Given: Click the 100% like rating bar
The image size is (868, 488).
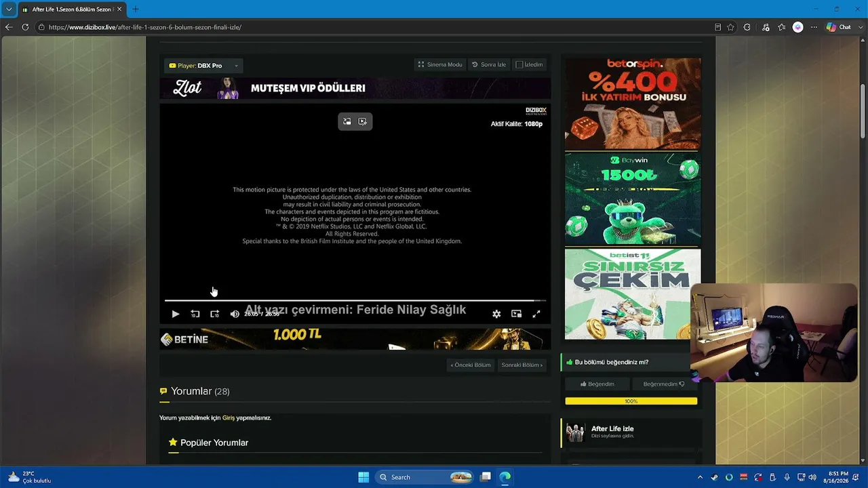Looking at the screenshot, I should (631, 401).
